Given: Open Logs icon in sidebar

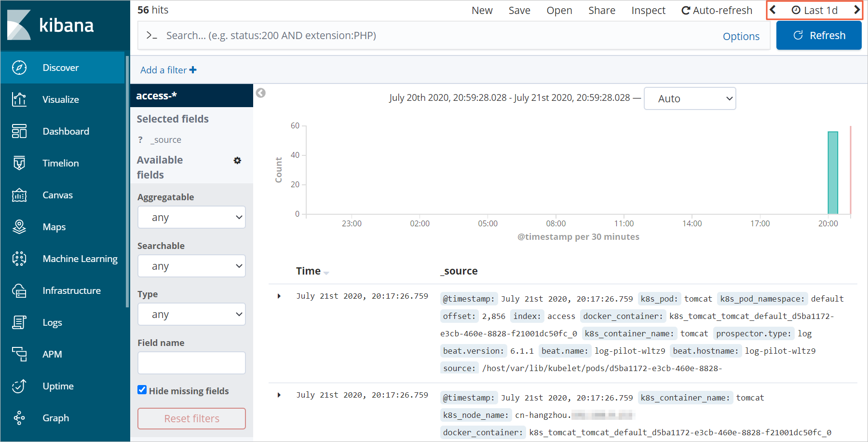Looking at the screenshot, I should [19, 322].
